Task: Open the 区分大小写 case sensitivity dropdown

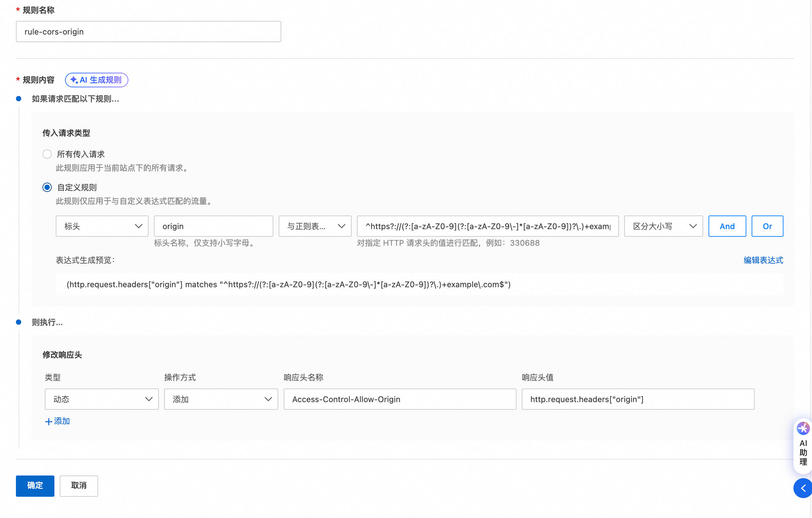Action: tap(663, 226)
